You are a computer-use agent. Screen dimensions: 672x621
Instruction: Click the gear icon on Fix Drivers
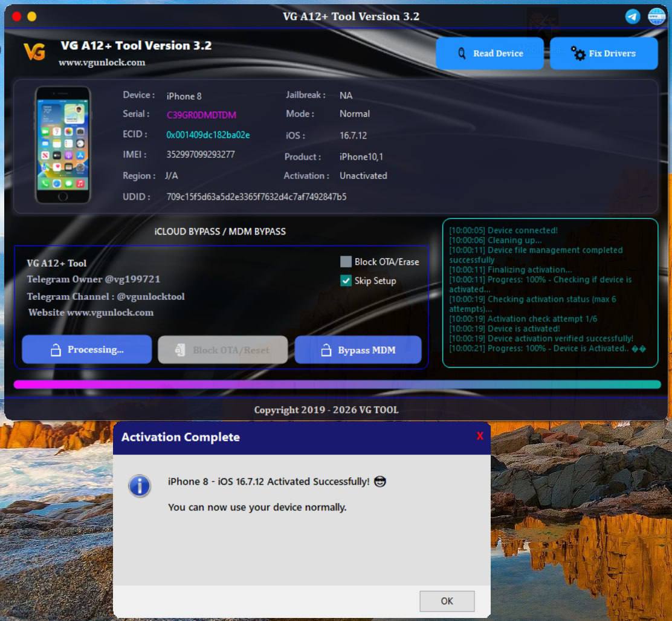[x=578, y=54]
